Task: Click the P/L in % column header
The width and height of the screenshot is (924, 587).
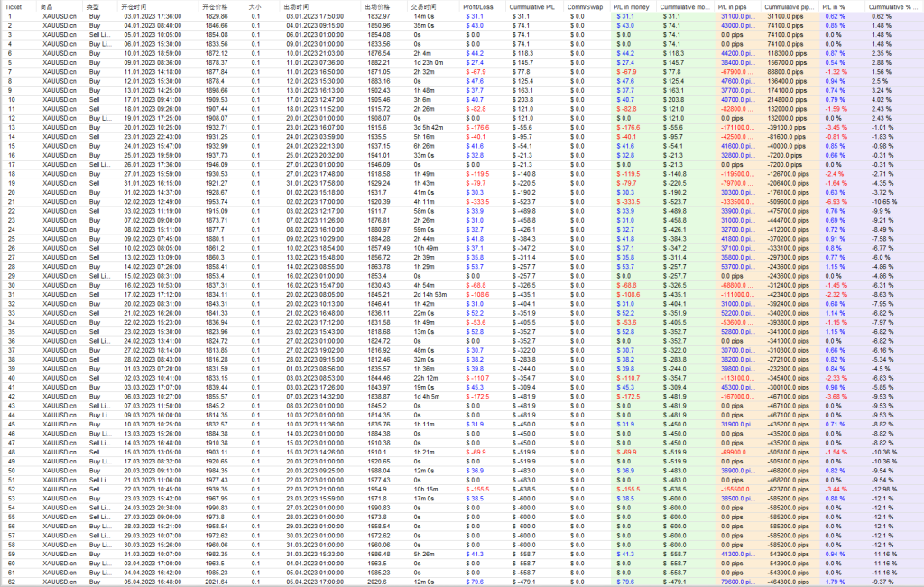Action: (833, 5)
